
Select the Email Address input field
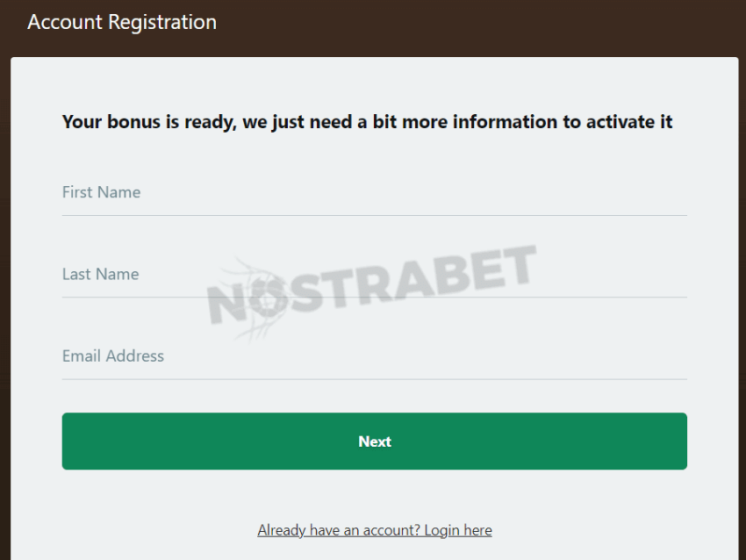click(x=375, y=356)
